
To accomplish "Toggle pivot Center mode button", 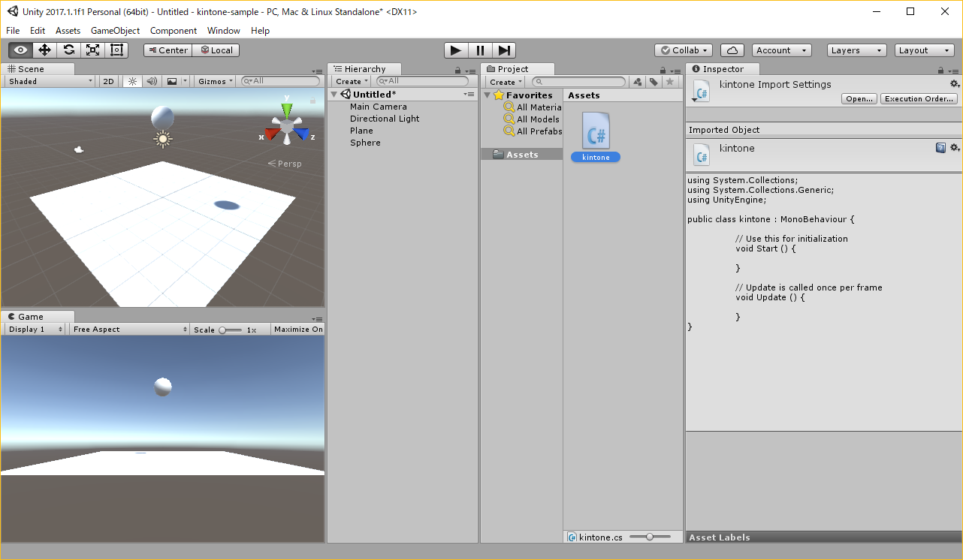I will 168,50.
